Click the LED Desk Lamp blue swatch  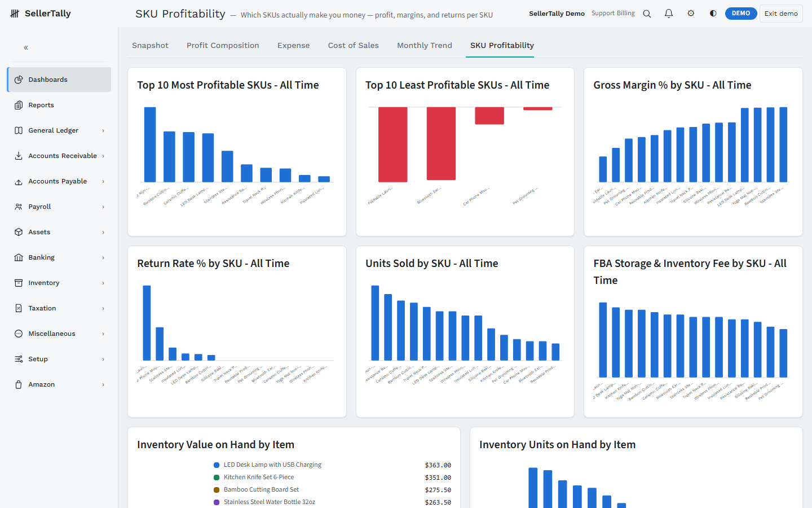click(x=217, y=465)
